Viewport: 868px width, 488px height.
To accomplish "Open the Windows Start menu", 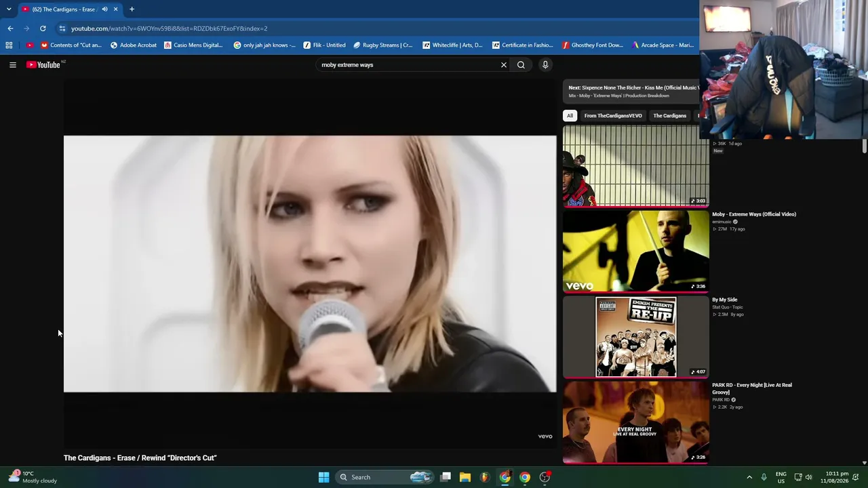I will [x=324, y=477].
